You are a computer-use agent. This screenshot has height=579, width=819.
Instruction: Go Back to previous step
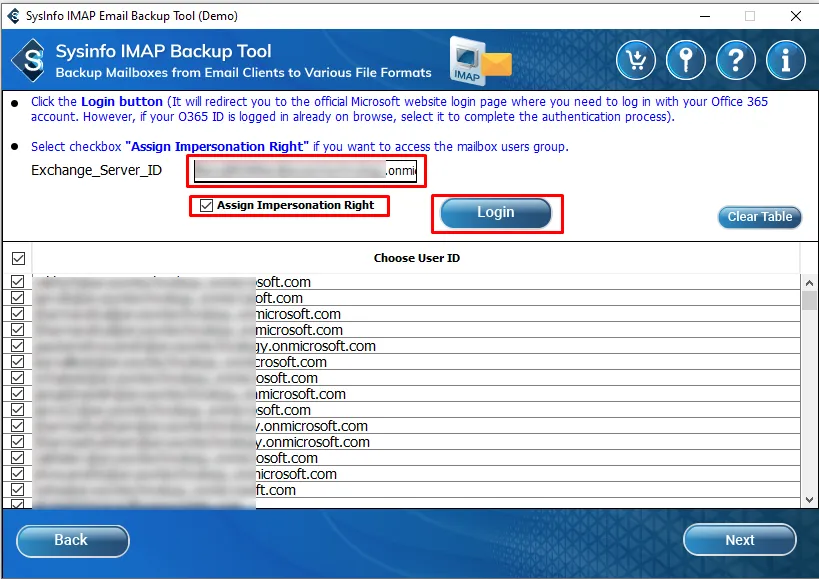click(x=73, y=540)
